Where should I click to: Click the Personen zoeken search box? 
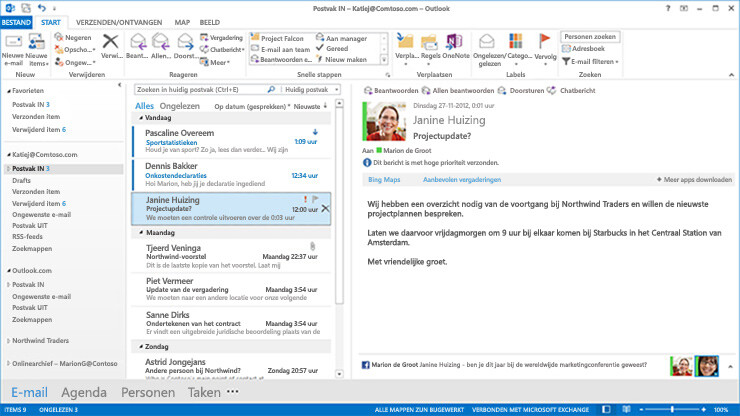(590, 36)
